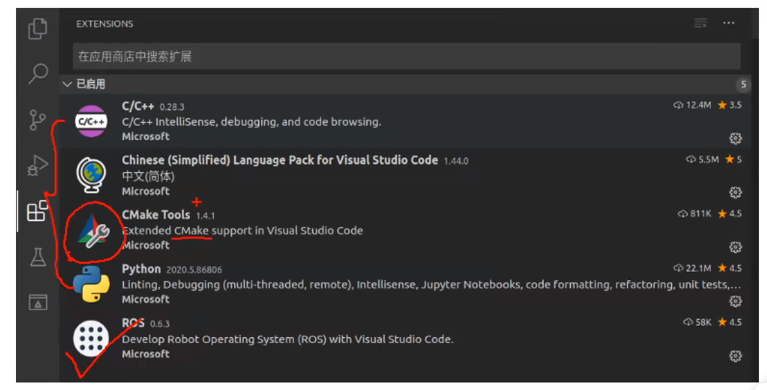Click the extension marketplace search box
The width and height of the screenshot is (767, 390).
coord(406,56)
